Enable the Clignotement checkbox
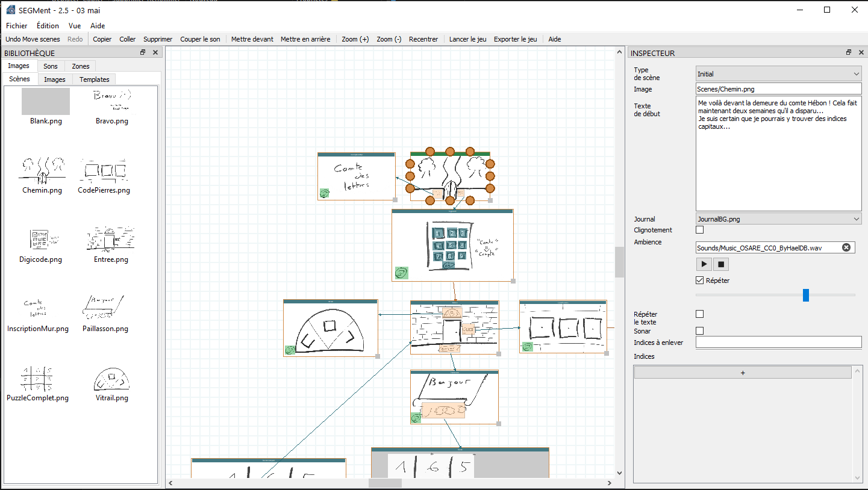Image resolution: width=868 pixels, height=490 pixels. coord(699,230)
